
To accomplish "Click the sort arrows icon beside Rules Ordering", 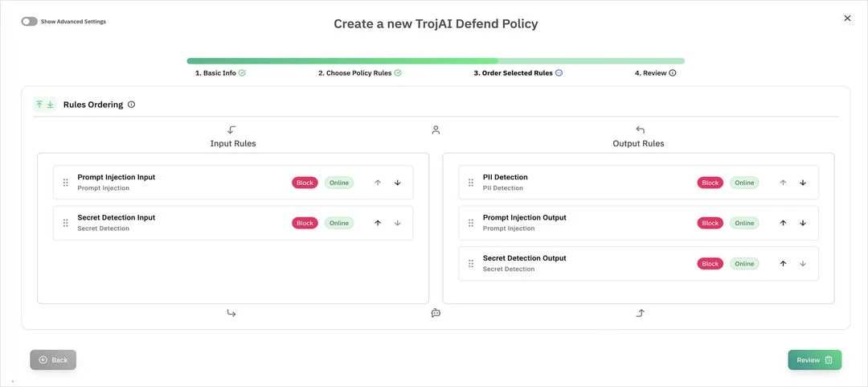I will tap(44, 105).
